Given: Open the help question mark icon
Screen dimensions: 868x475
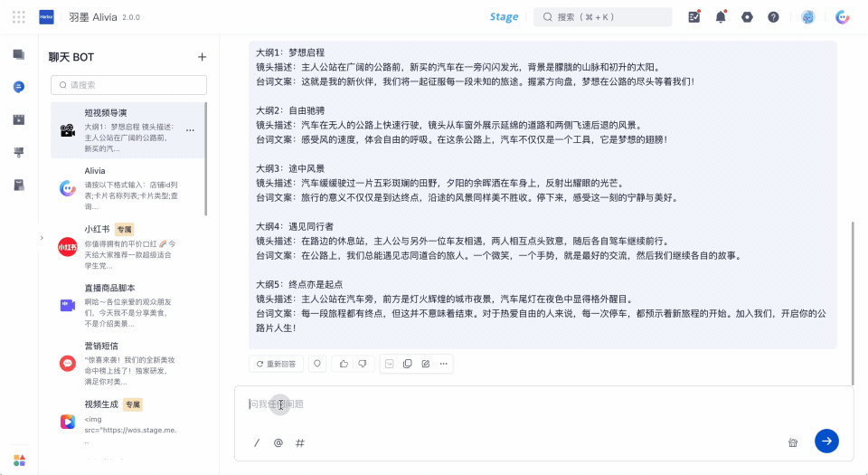Looking at the screenshot, I should click(773, 17).
